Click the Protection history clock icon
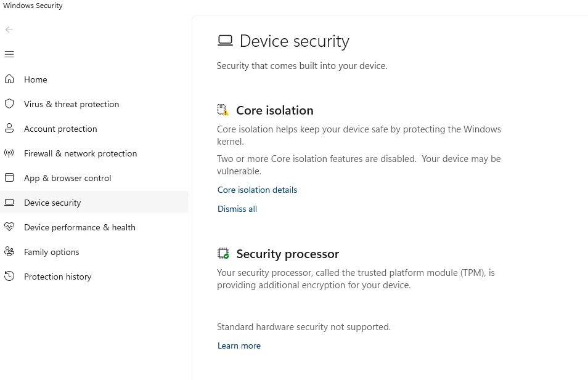Screen dimensions: 588x380 coord(9,277)
